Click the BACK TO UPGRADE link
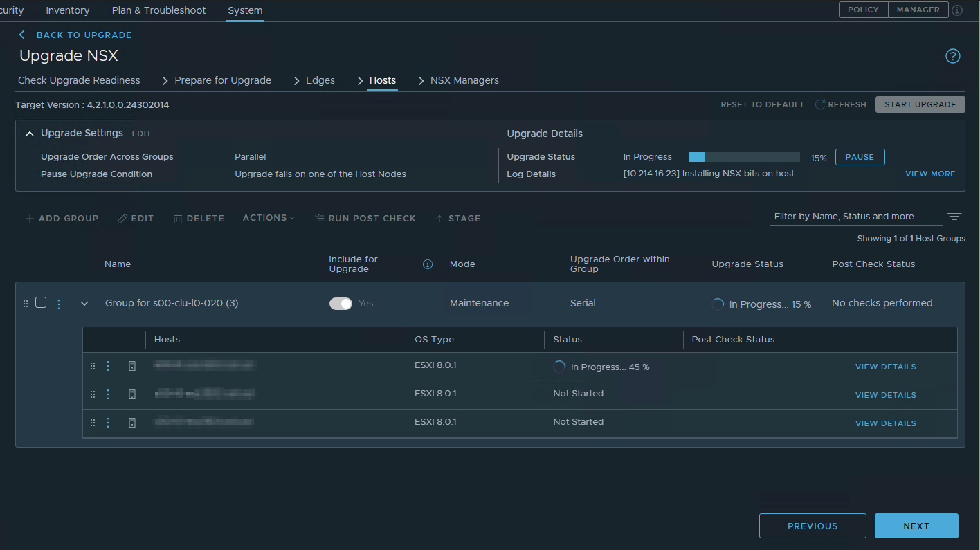 tap(84, 35)
